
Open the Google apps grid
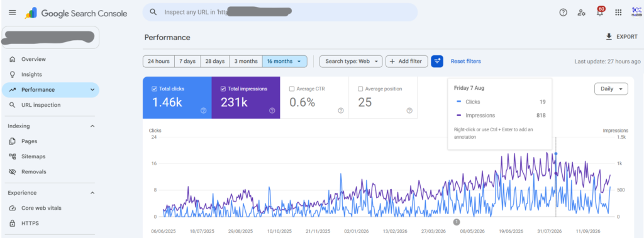tap(618, 13)
